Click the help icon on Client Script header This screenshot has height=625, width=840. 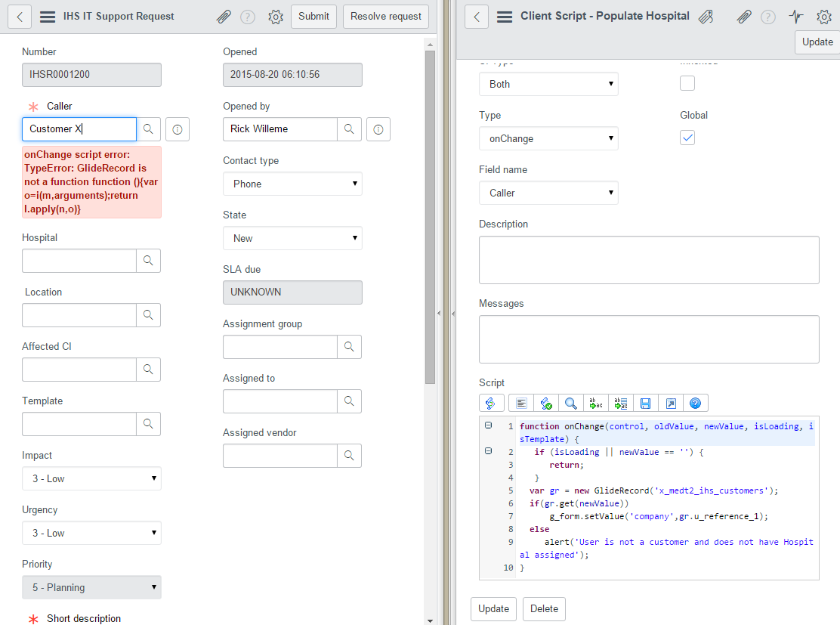coord(768,17)
